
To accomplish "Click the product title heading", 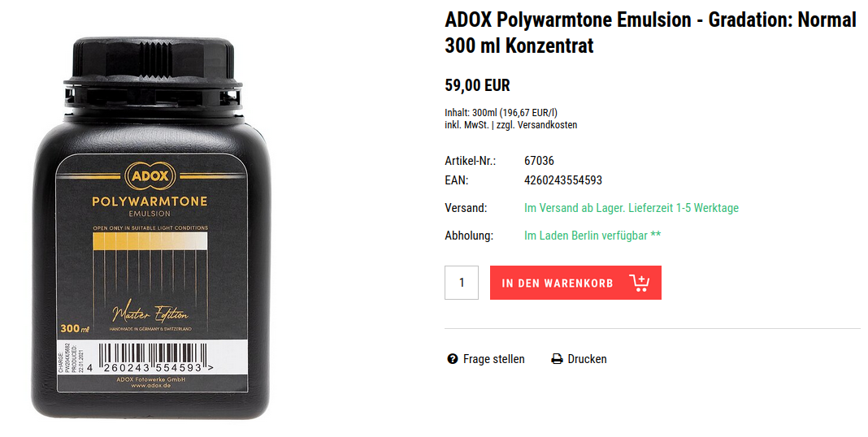I will point(651,32).
